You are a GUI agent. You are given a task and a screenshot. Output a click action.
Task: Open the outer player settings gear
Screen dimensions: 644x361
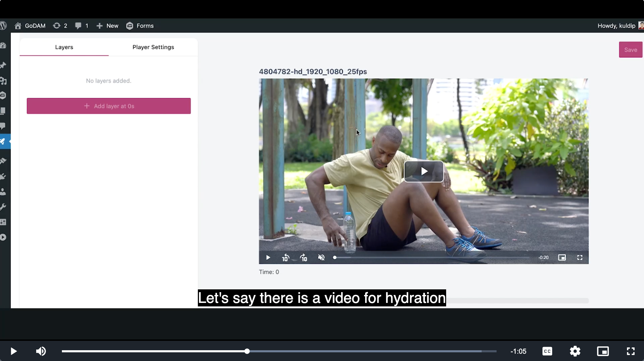point(575,351)
